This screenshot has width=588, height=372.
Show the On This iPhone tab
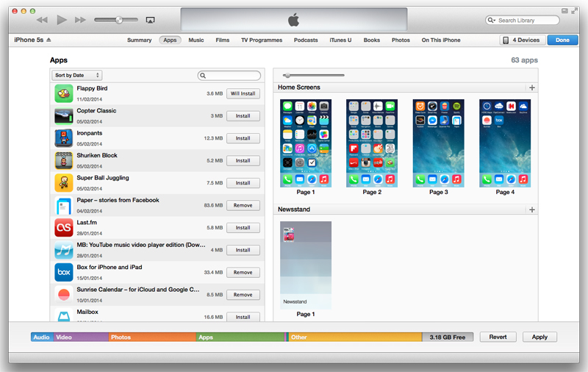click(x=440, y=40)
